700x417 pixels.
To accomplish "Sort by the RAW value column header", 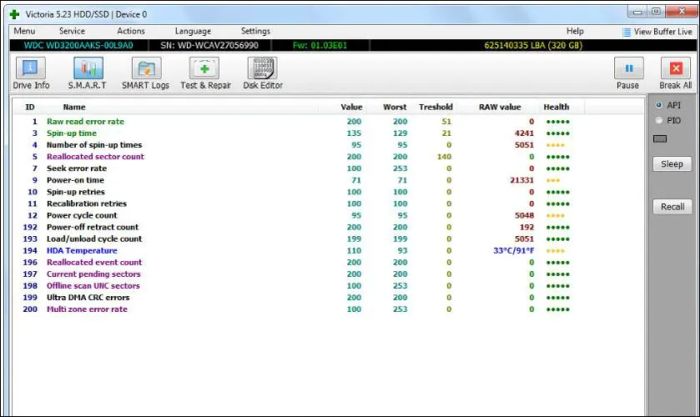I will [x=500, y=107].
